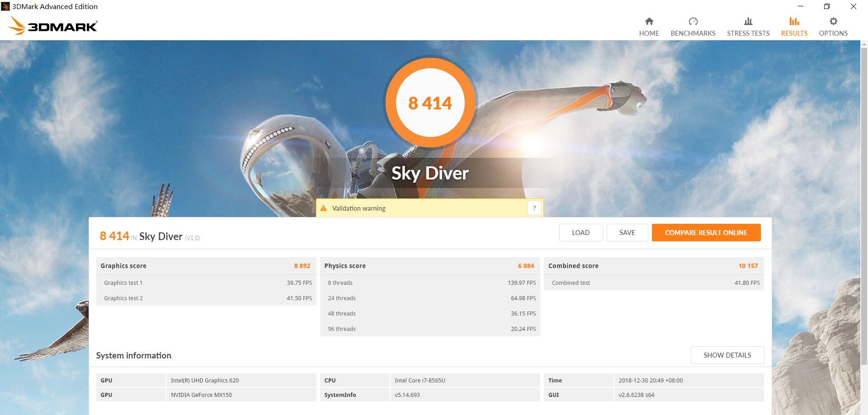The image size is (868, 415).
Task: Click the Combined score value 10 157
Action: 748,266
